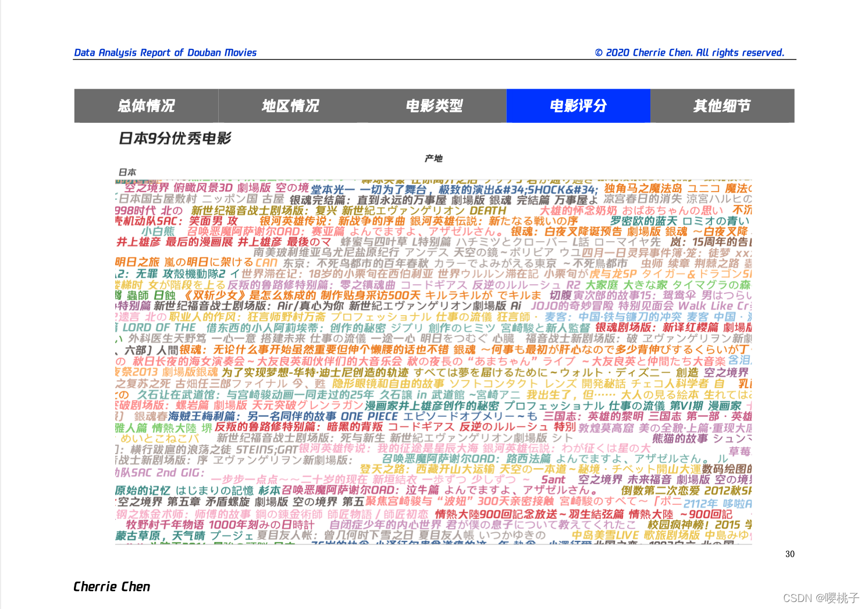The height and width of the screenshot is (609, 868).
Task: Click word cloud entry 银魂完结篇: 直到永远的万事屋
Action: pos(368,200)
